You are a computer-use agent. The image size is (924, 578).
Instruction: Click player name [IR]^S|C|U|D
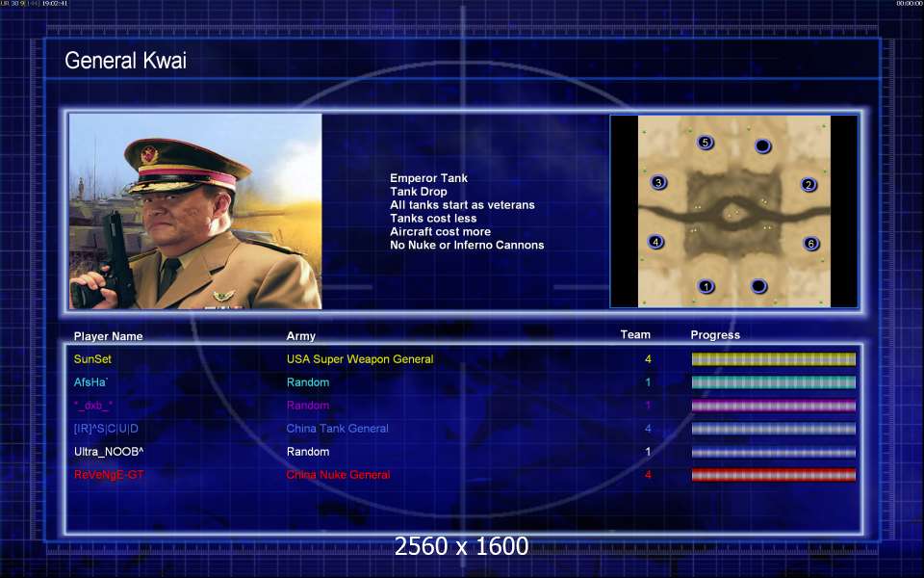[106, 429]
